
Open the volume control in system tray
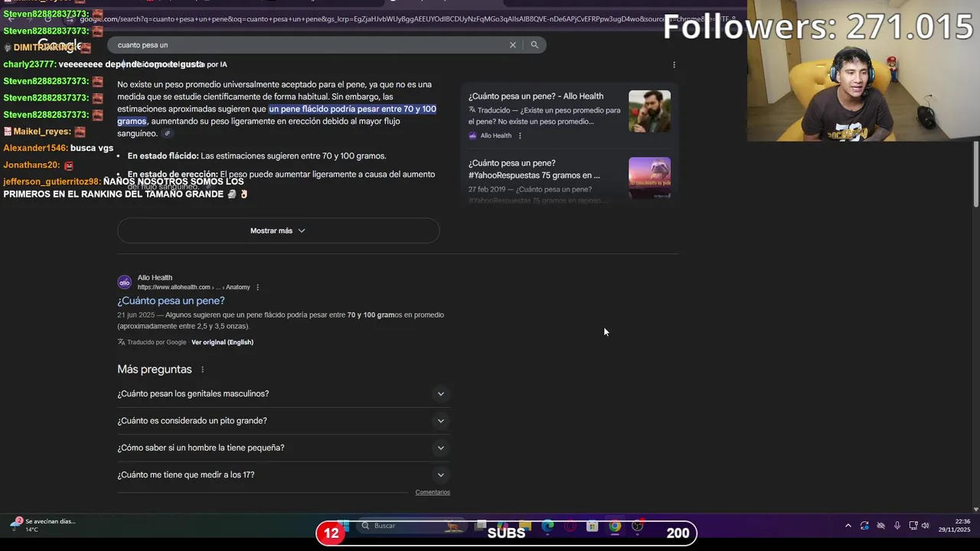coord(925,526)
